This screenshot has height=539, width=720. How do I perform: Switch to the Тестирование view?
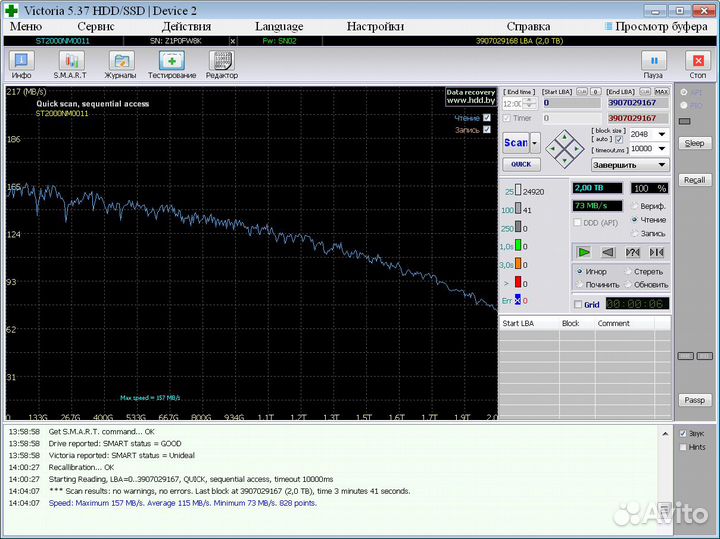click(172, 65)
